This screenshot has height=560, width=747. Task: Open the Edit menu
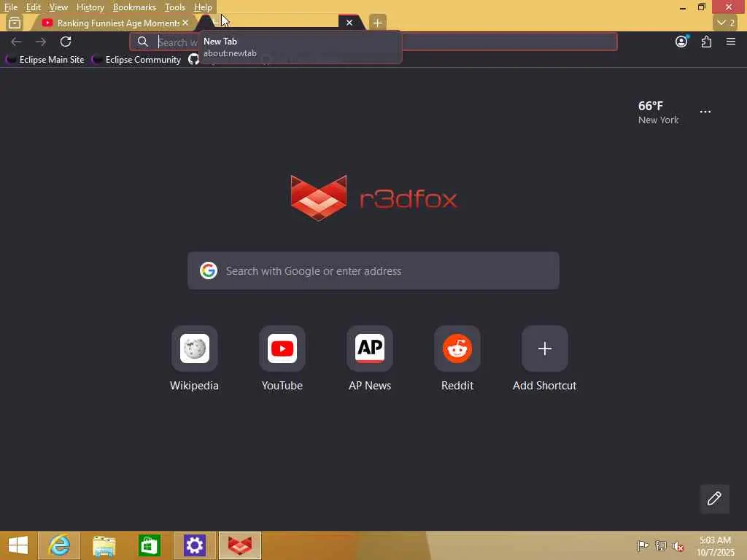click(33, 7)
